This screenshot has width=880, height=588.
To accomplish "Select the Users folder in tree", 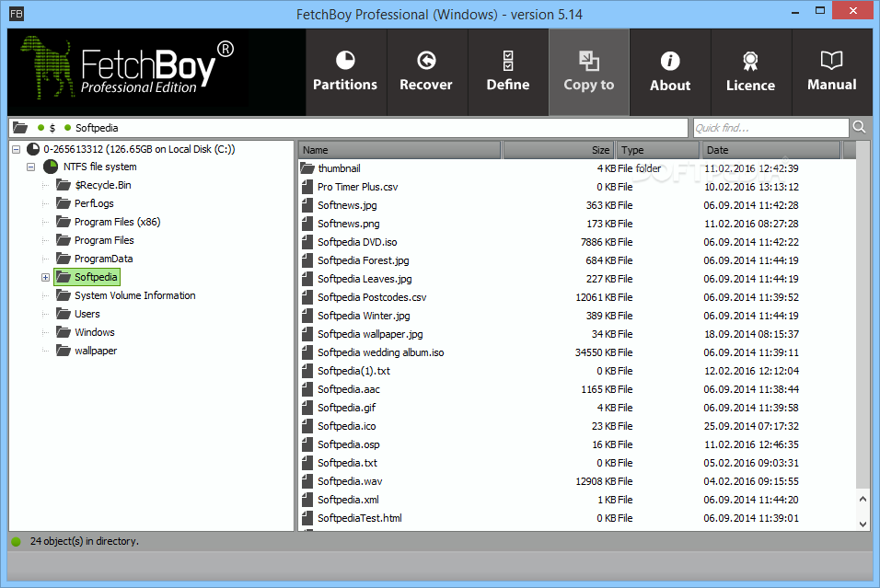I will click(x=77, y=314).
